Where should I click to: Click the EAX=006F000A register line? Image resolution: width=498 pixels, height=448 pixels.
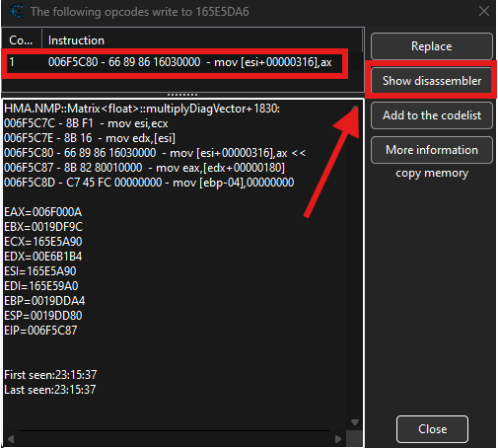[x=43, y=212]
